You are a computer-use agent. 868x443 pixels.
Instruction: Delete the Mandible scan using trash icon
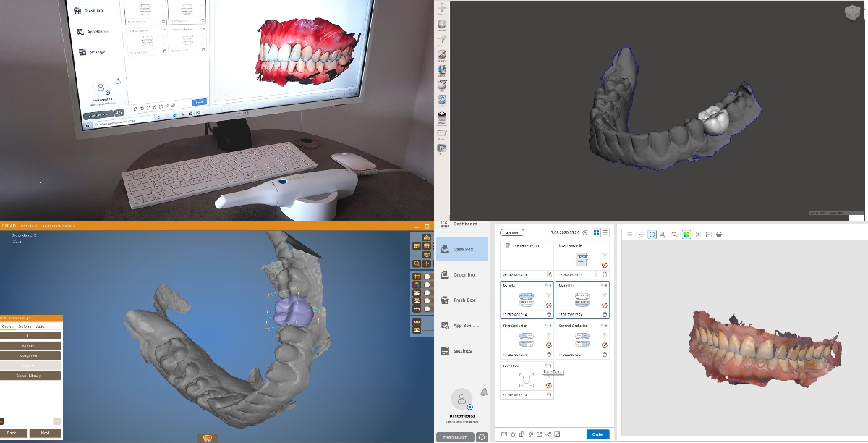tap(604, 314)
